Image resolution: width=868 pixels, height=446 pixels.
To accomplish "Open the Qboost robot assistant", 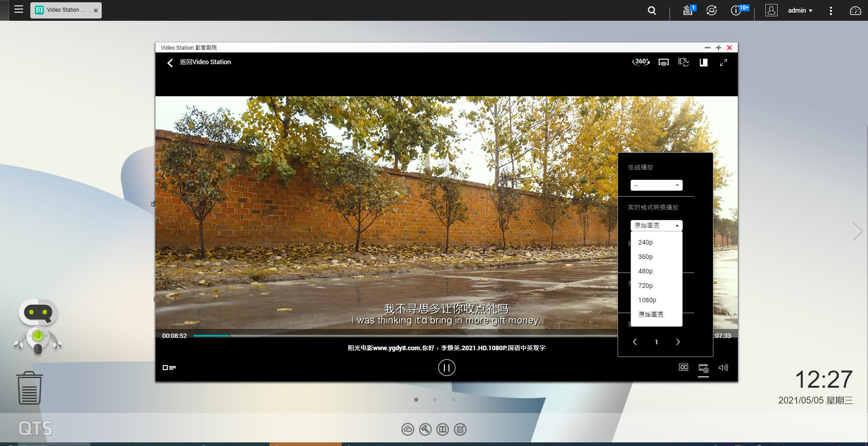I will tap(38, 326).
